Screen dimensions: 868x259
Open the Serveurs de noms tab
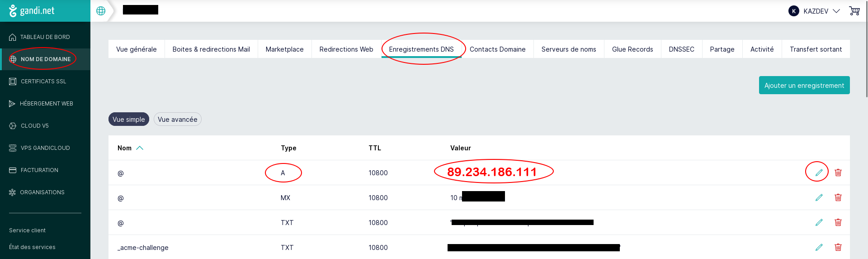[568, 49]
